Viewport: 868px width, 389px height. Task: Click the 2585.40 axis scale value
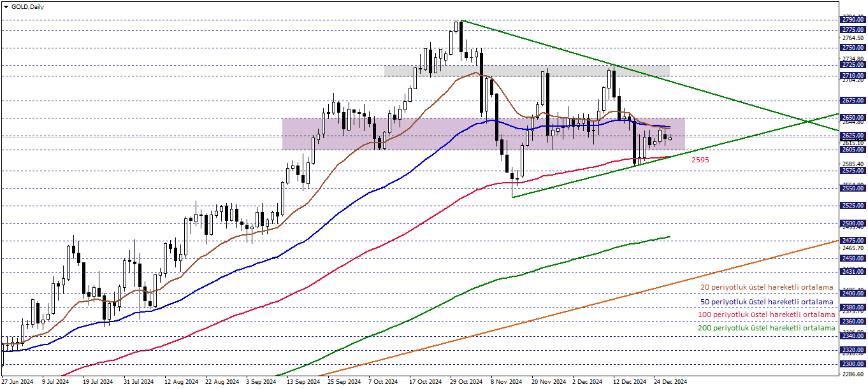[853, 164]
